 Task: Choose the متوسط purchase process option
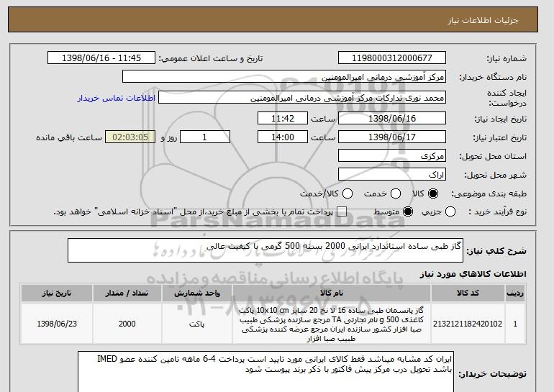click(408, 212)
